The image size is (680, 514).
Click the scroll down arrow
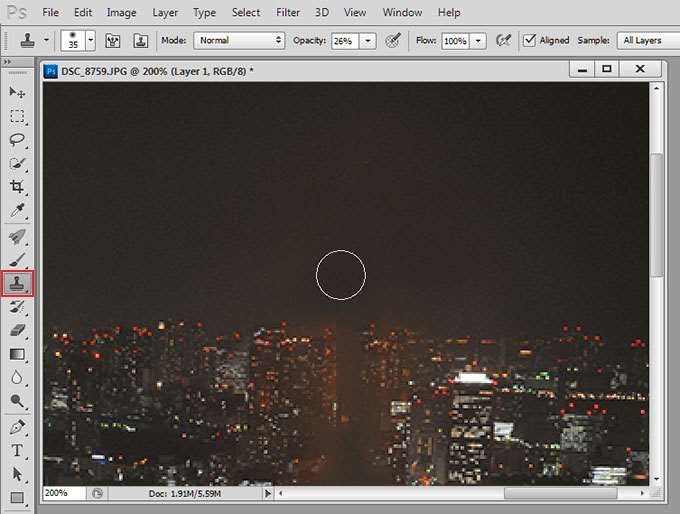(x=657, y=479)
